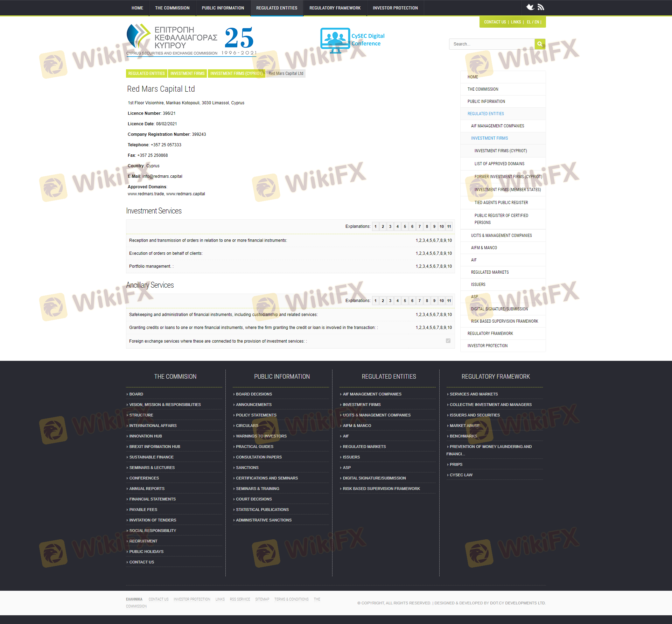Click the Search input field
Screen dimensions: 672x624
point(492,44)
